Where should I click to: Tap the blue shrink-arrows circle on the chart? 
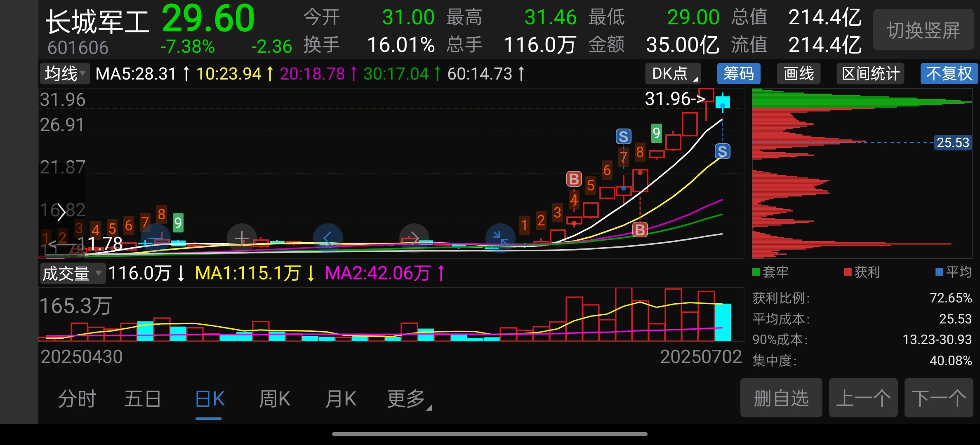[x=501, y=238]
